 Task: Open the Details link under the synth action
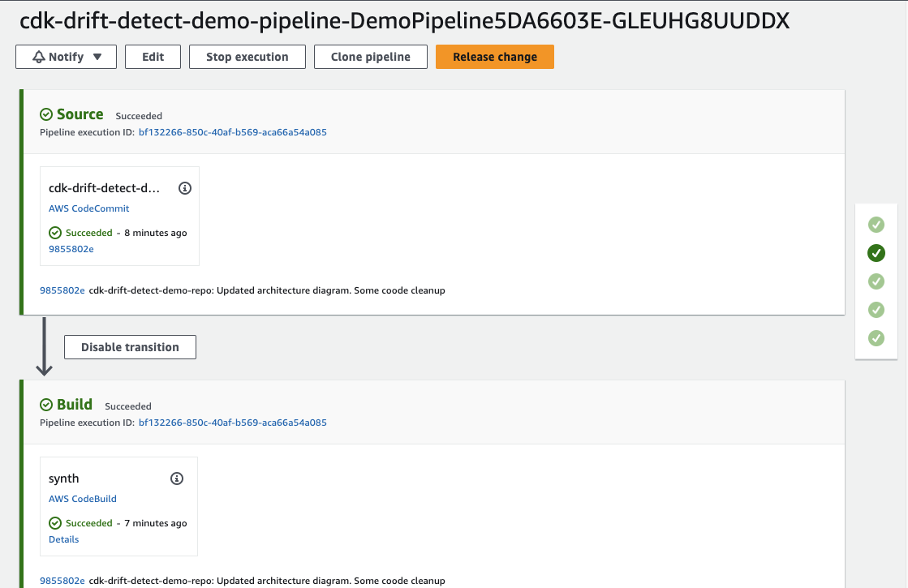(63, 539)
